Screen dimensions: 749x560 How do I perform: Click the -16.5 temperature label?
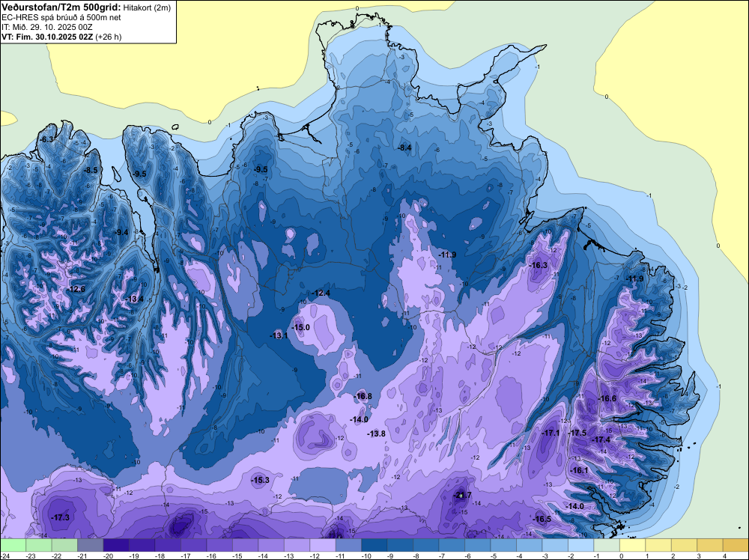click(x=542, y=520)
